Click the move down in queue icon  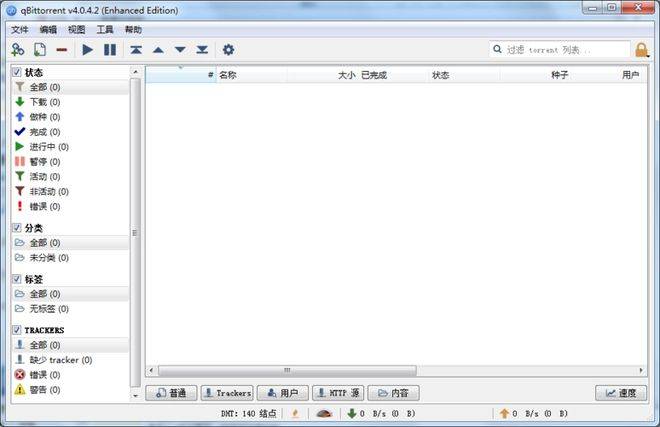(180, 50)
